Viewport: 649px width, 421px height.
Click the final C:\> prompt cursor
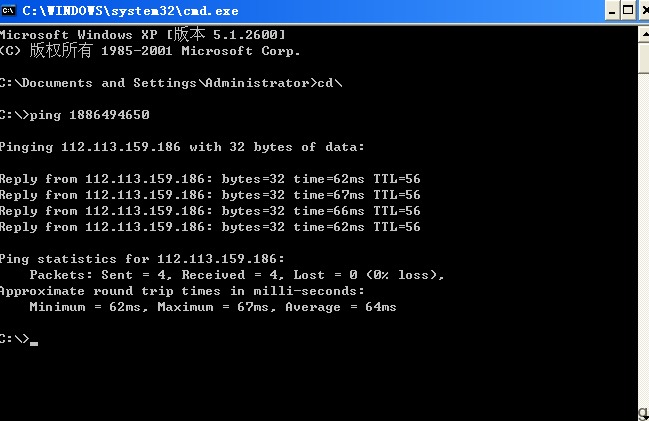(34, 344)
